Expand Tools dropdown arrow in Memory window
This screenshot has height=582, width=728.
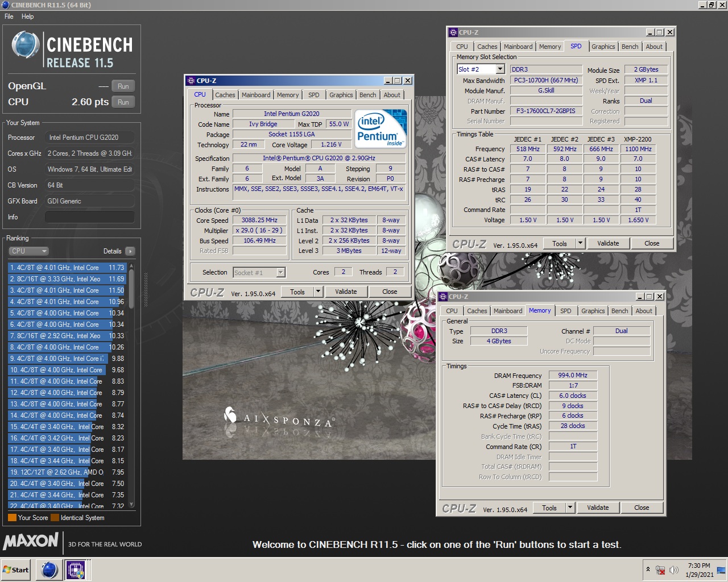tap(570, 508)
